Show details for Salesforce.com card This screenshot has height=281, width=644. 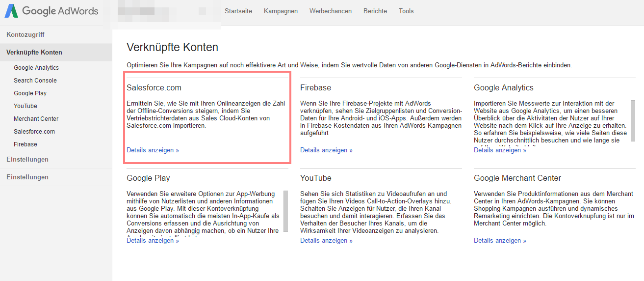click(153, 150)
